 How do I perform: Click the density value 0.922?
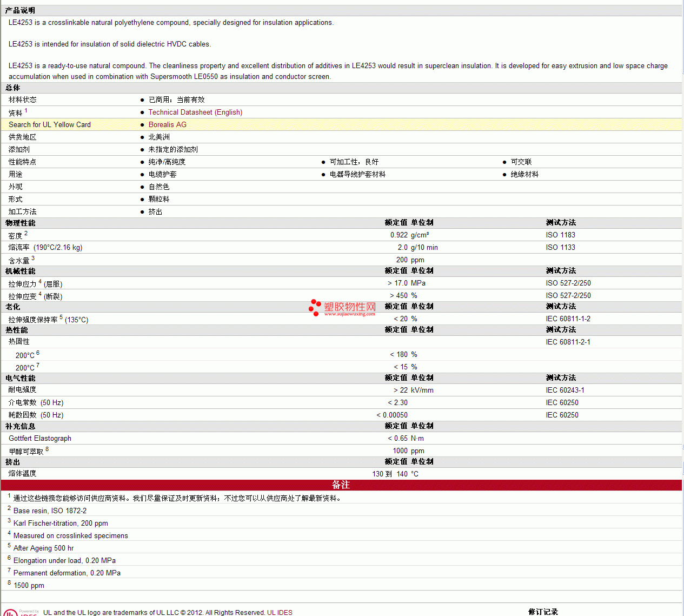click(399, 235)
